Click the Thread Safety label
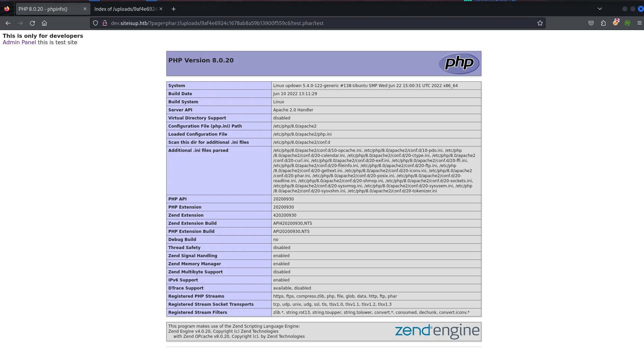Image resolution: width=644 pixels, height=353 pixels. tap(184, 248)
